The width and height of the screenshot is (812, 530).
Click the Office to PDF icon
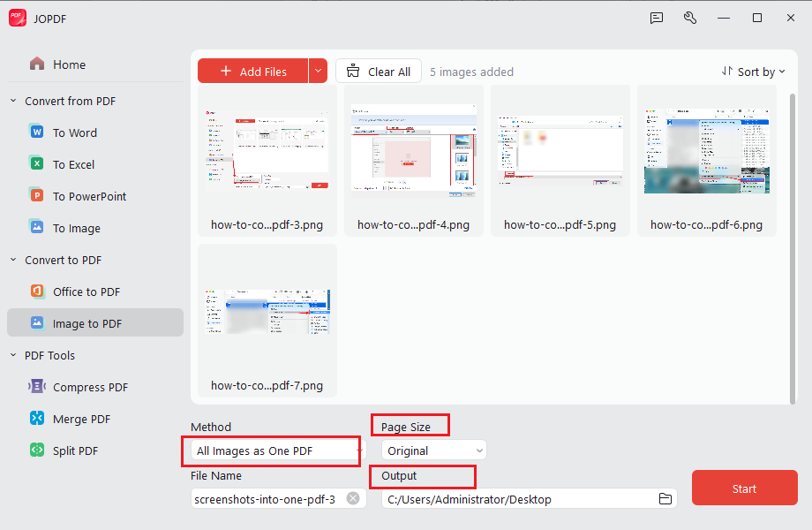pos(37,291)
